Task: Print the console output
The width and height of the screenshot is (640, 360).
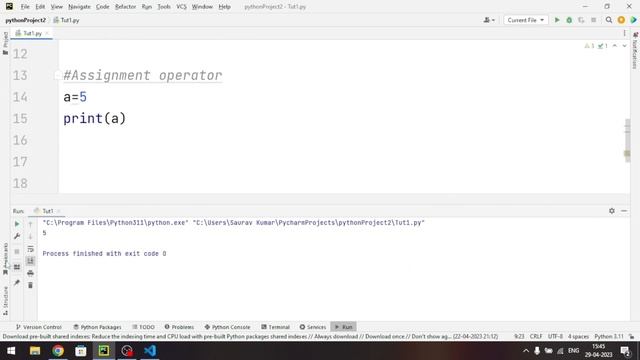Action: 30,273
